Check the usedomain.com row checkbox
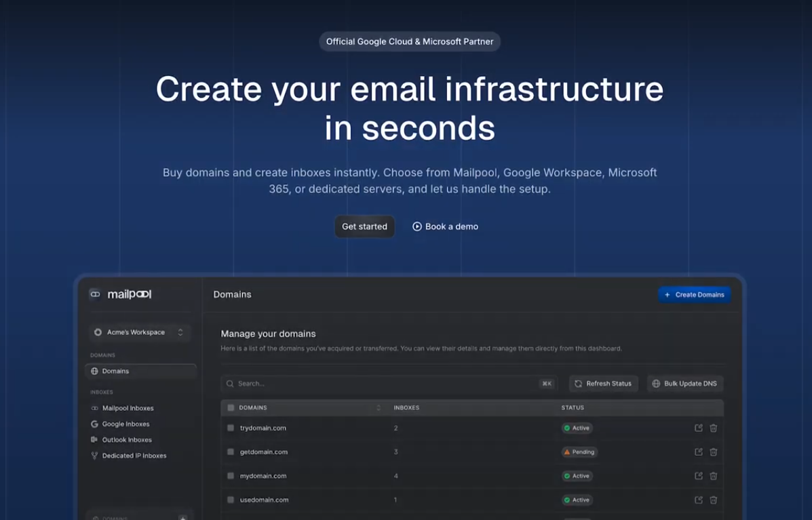The height and width of the screenshot is (520, 812). tap(231, 500)
